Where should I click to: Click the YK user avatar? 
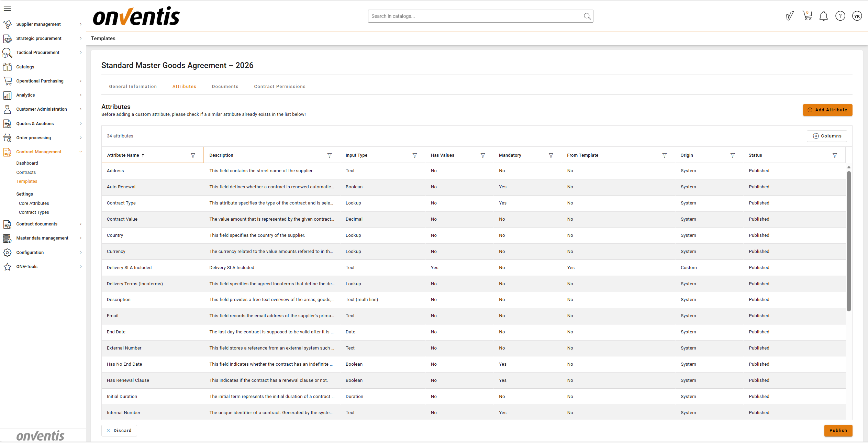(857, 16)
